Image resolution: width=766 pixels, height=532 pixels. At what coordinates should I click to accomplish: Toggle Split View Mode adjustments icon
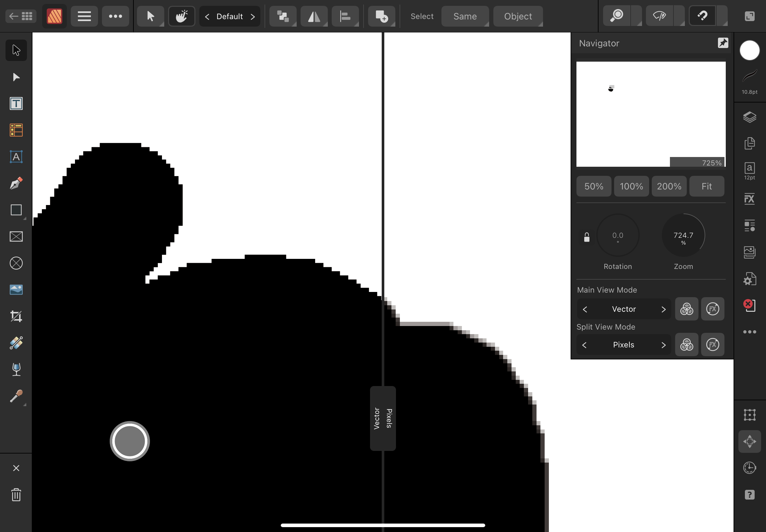[686, 345]
